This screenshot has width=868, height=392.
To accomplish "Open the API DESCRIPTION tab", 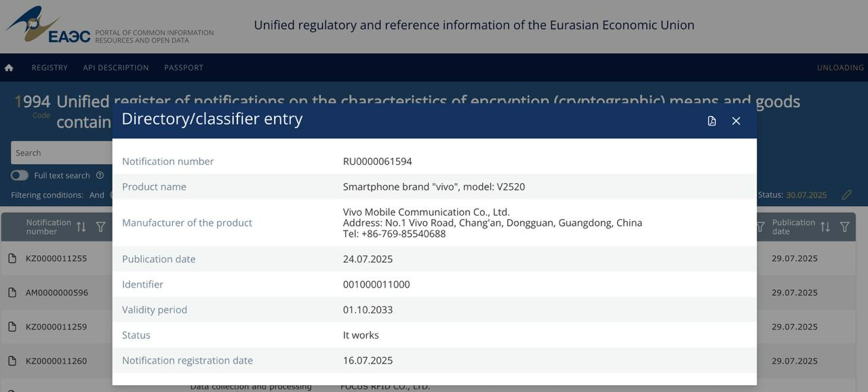I will (x=116, y=68).
